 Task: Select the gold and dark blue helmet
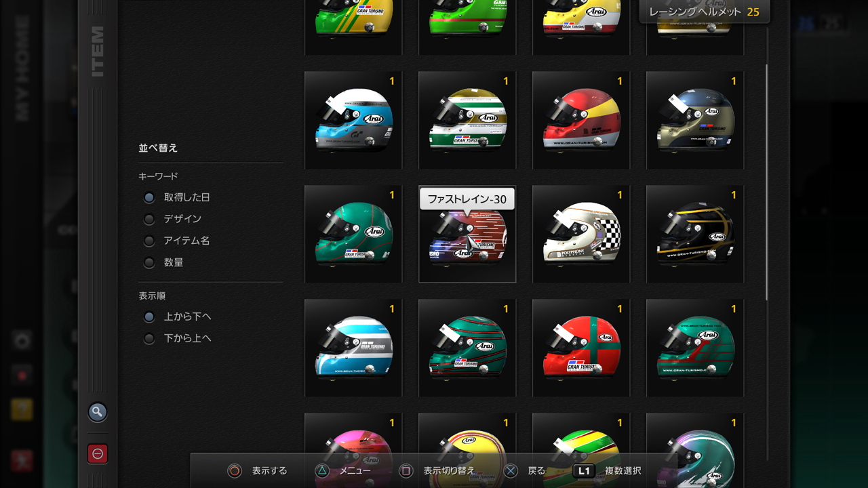(695, 120)
